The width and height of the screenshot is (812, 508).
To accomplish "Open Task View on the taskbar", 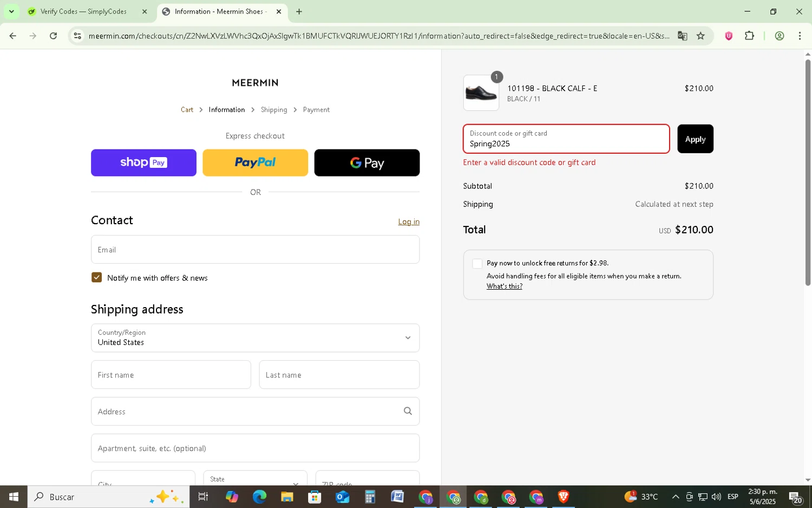I will point(204,497).
